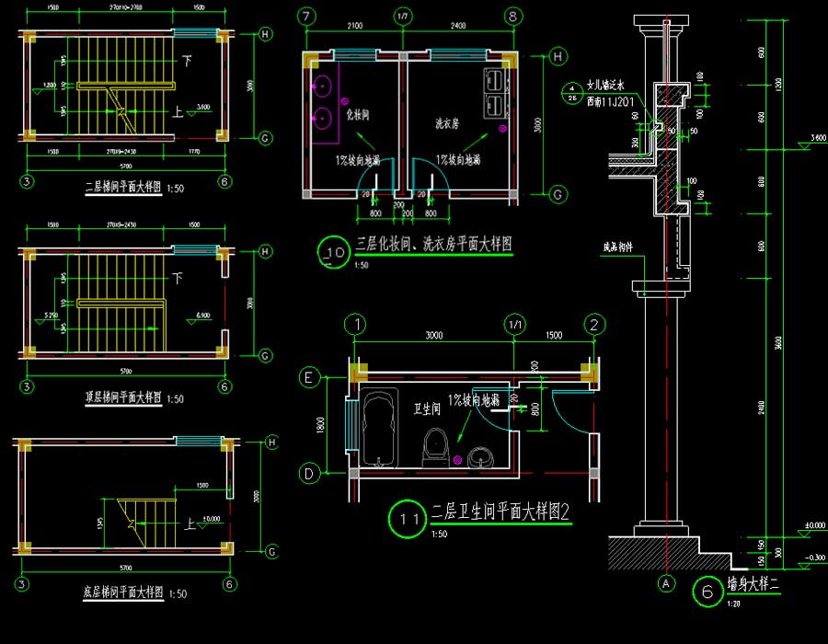Screen dimensions: 828x644
Task: Click the 2100 dimension text
Action: click(x=355, y=26)
